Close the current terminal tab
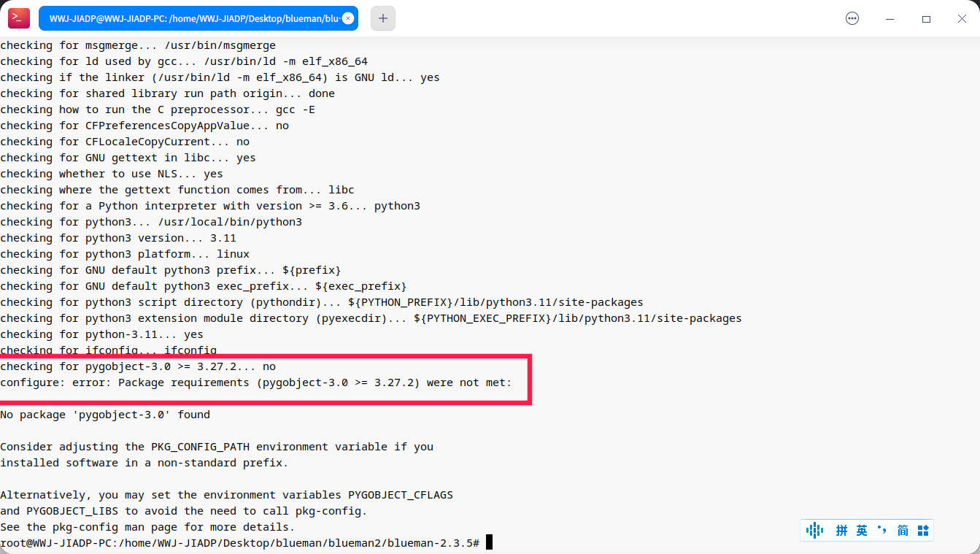The width and height of the screenshot is (980, 554). click(348, 19)
